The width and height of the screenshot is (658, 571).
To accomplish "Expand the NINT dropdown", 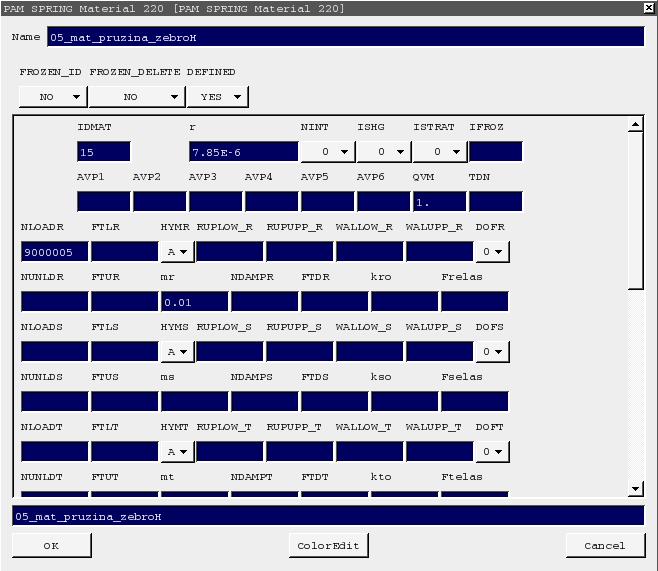I will click(328, 151).
